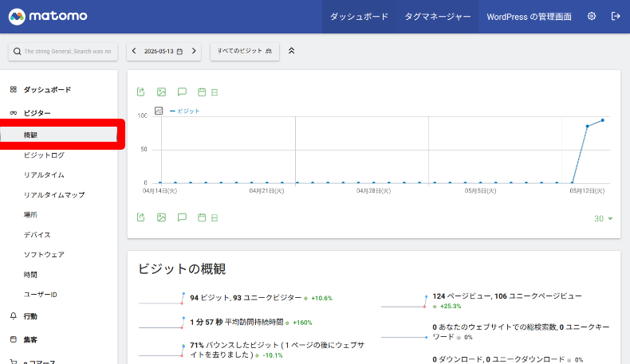Click top export icon above graph
Screen dimensions: 630x364
click(140, 92)
